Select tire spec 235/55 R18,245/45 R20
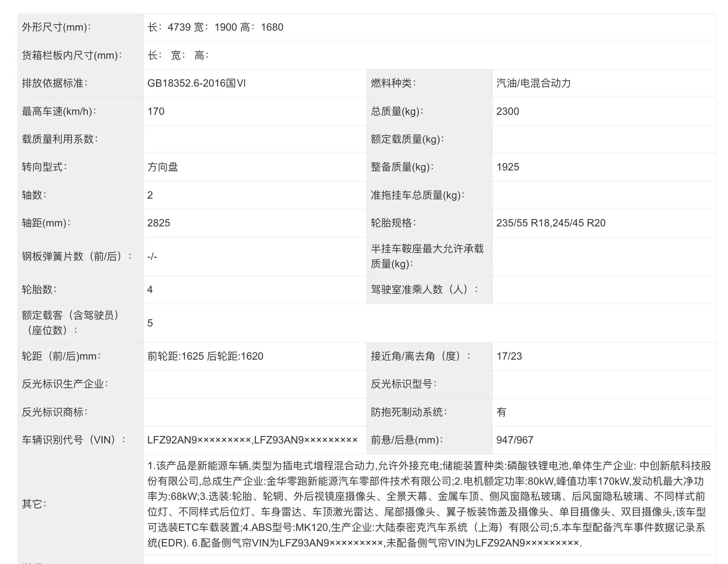Viewport: 728px width, 564px height. (551, 223)
